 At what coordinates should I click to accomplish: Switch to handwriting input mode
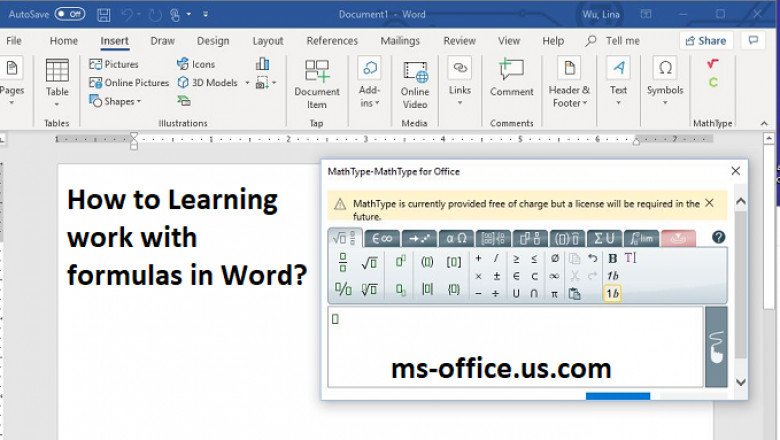click(x=716, y=347)
